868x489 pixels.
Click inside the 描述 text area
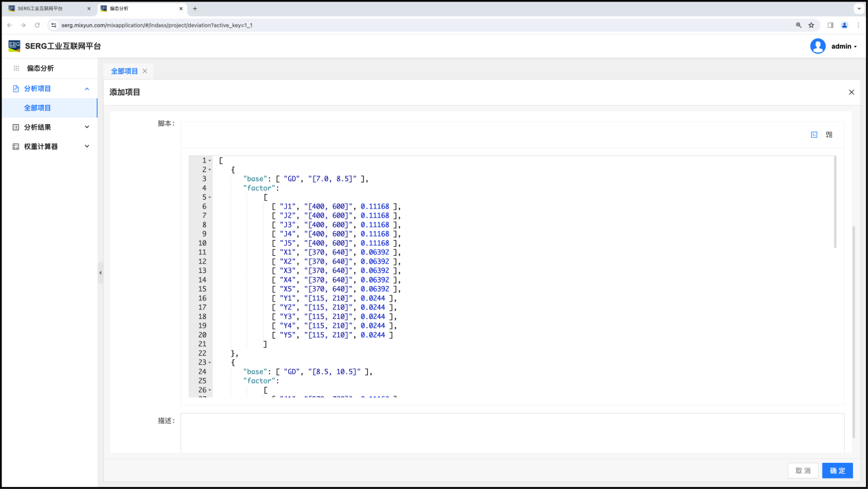coord(512,432)
